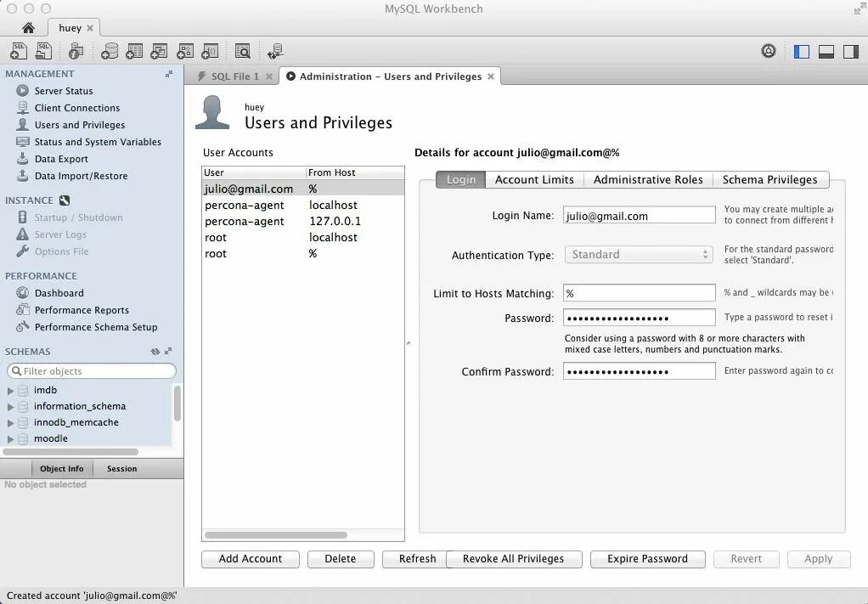Image resolution: width=868 pixels, height=604 pixels.
Task: Open Server Status
Action: coord(64,91)
